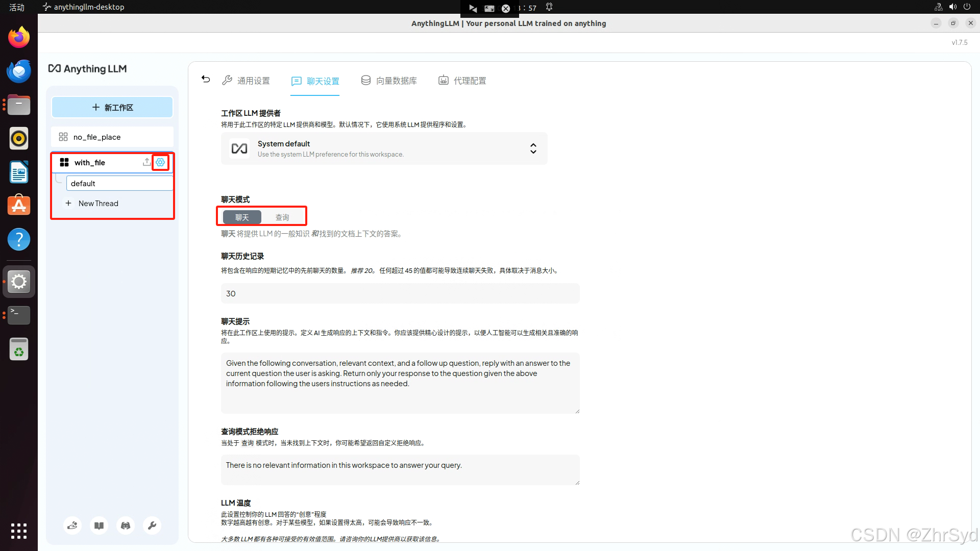This screenshot has height=551, width=980.
Task: Go to the 代理配置 tab
Action: point(462,81)
